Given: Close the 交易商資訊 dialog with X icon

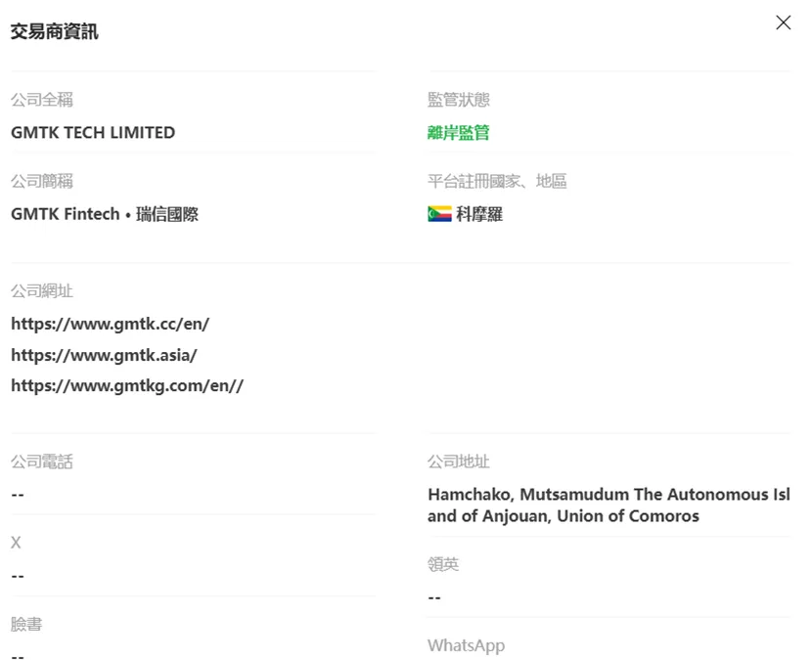Looking at the screenshot, I should click(783, 22).
